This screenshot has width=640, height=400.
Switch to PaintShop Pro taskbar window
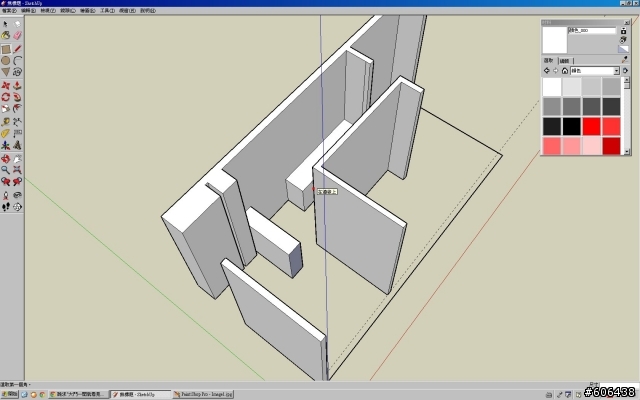[x=203, y=394]
